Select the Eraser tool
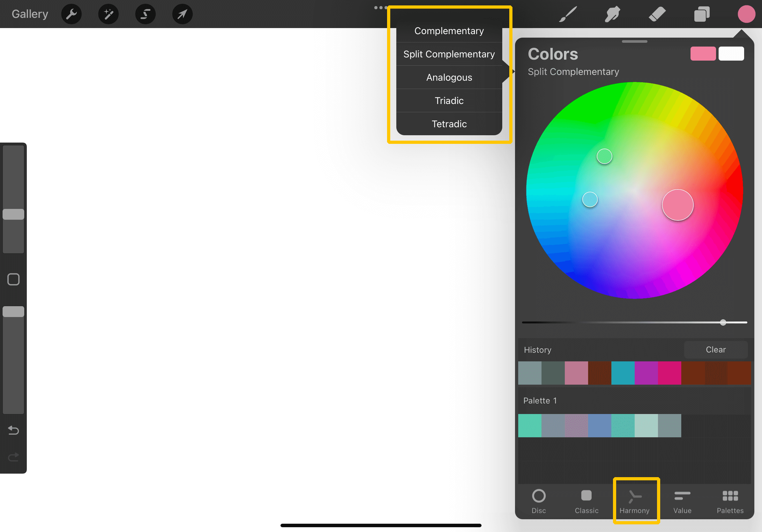Image resolution: width=762 pixels, height=532 pixels. click(x=657, y=14)
